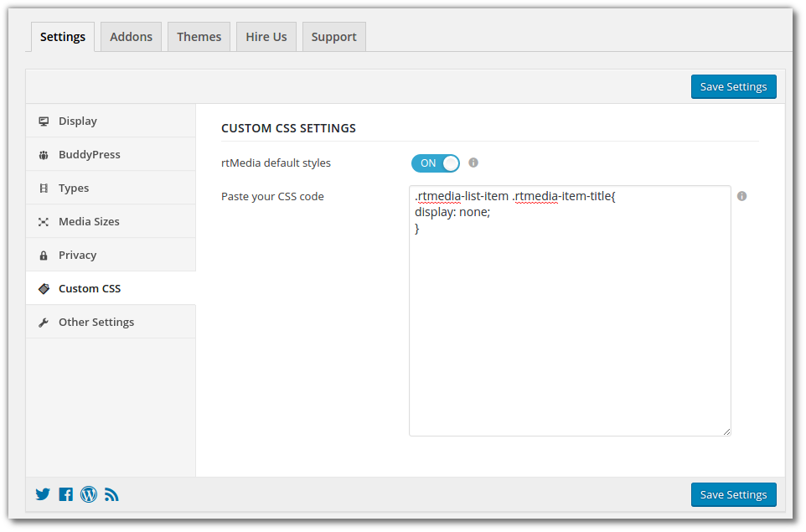The height and width of the screenshot is (532, 806).
Task: Open the RSS feed icon
Action: tap(111, 494)
